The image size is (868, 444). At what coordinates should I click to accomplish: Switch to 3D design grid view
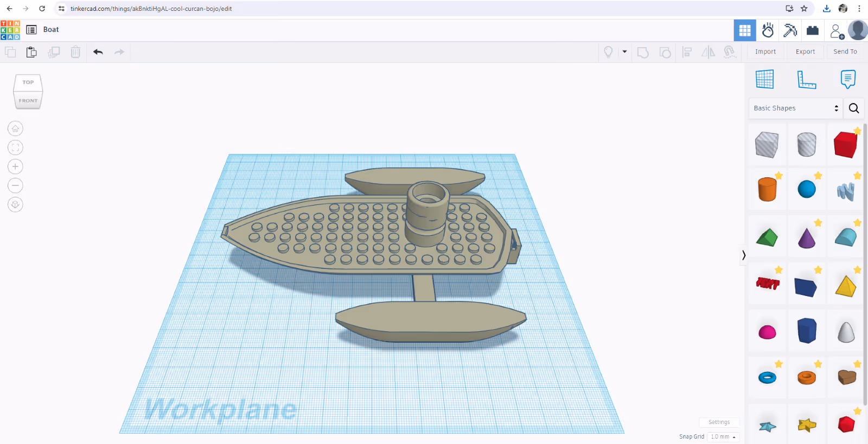point(745,30)
